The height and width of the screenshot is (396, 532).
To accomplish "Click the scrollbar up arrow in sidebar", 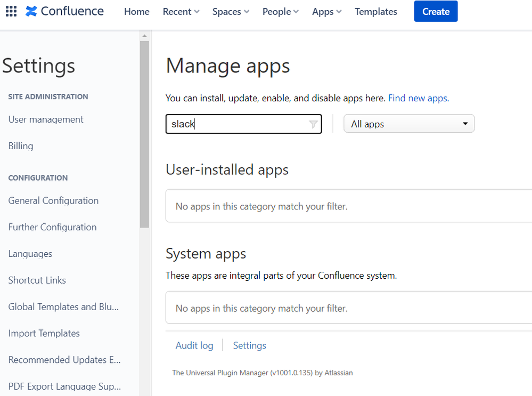I will pos(144,36).
